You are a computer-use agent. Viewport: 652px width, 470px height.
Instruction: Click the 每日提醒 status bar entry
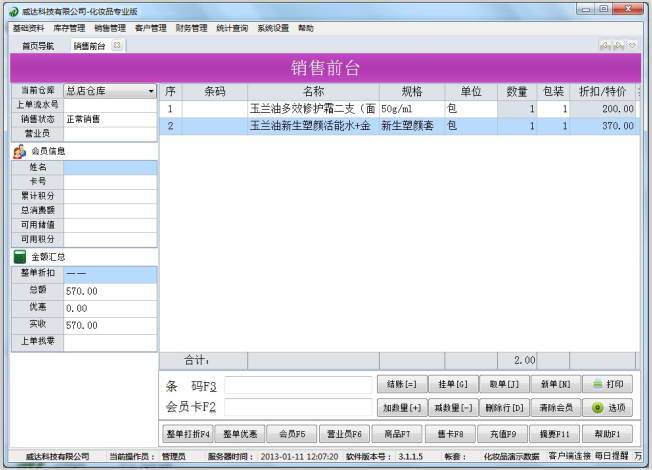coord(611,456)
